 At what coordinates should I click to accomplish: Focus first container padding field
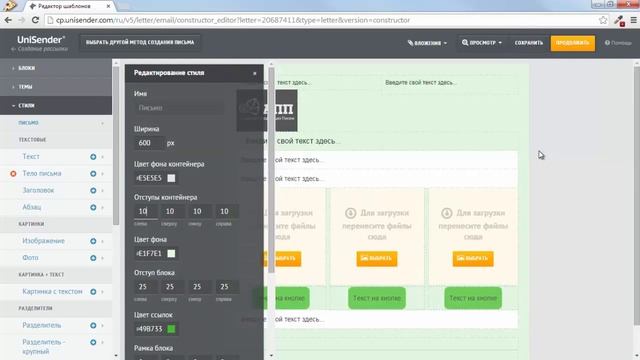(x=146, y=211)
